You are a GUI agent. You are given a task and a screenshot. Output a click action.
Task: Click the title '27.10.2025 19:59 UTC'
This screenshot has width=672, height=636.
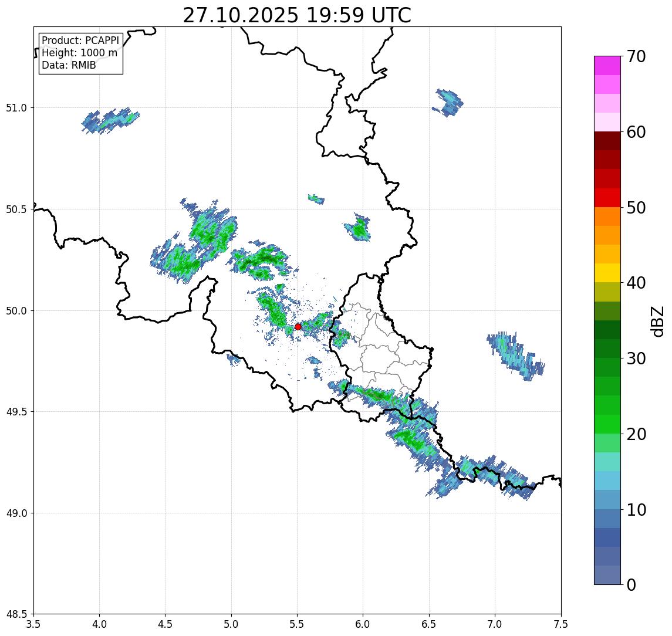297,15
